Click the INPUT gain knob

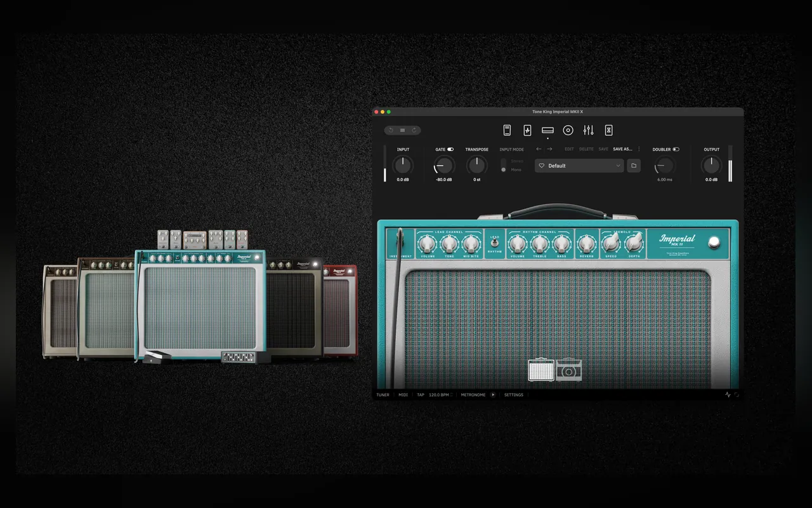(x=403, y=166)
